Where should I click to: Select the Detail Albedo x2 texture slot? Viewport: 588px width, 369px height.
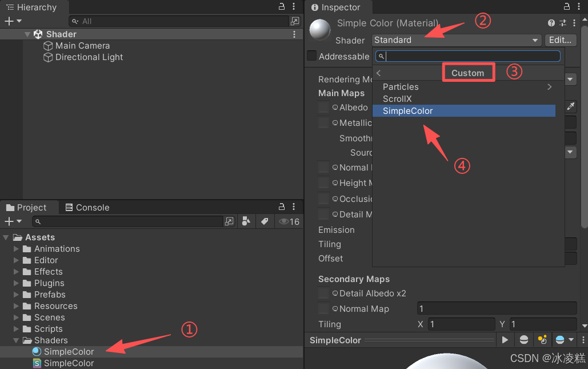click(x=323, y=293)
